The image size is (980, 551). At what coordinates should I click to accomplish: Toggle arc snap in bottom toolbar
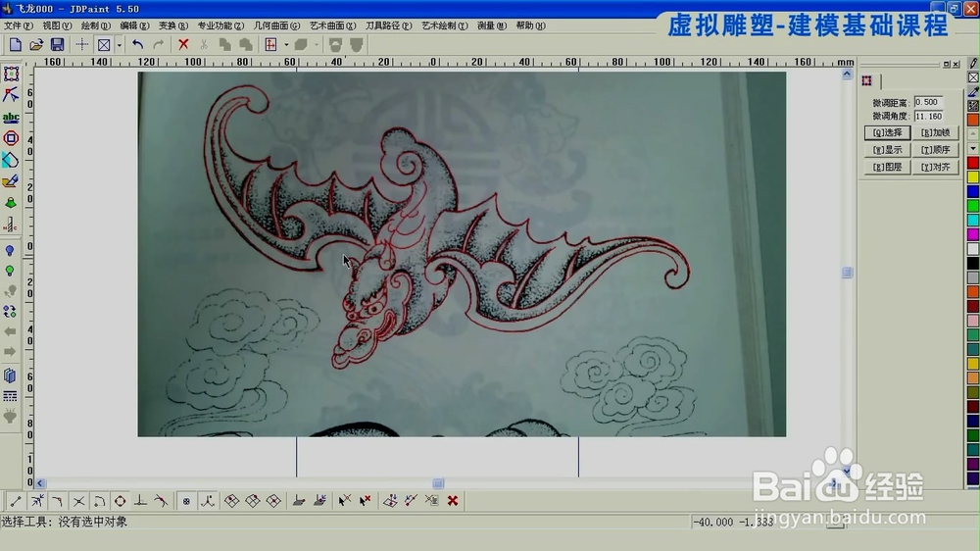click(99, 501)
